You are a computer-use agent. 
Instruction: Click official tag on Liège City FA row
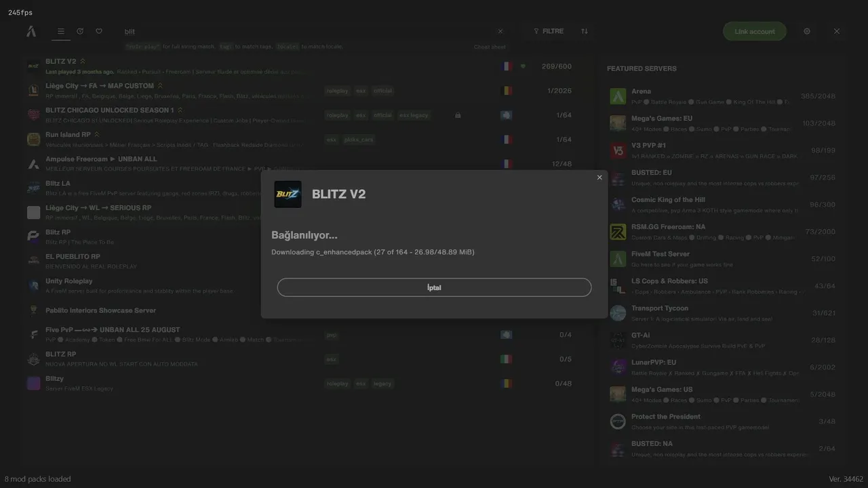[382, 91]
